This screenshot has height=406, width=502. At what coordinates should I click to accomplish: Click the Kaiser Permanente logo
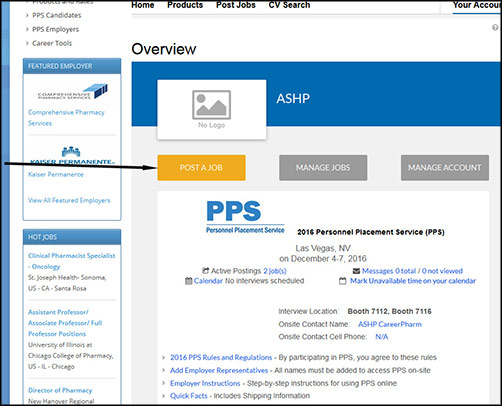tap(72, 156)
